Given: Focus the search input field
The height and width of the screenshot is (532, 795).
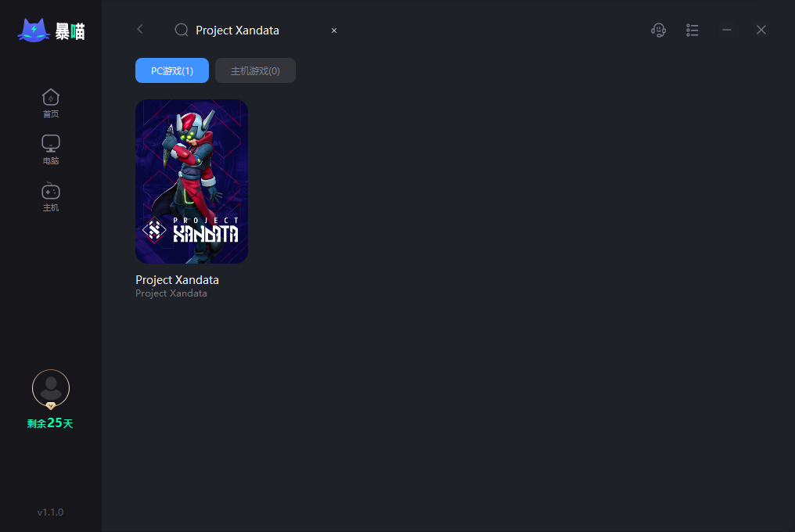Looking at the screenshot, I should (x=260, y=31).
